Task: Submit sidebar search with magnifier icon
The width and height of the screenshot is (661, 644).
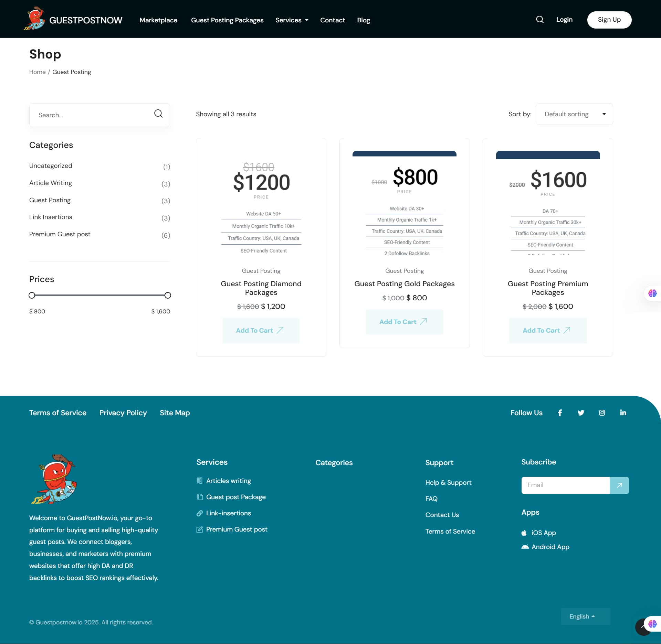Action: pos(158,114)
